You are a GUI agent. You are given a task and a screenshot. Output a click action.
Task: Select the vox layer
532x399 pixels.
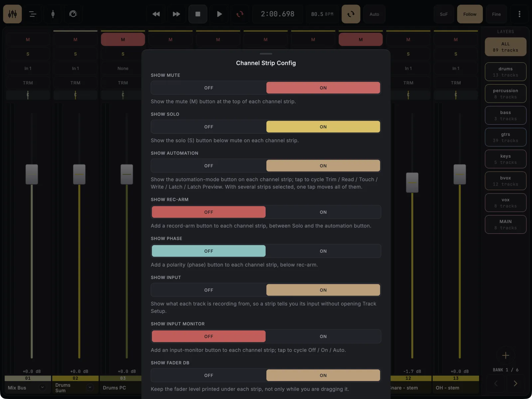click(x=505, y=203)
